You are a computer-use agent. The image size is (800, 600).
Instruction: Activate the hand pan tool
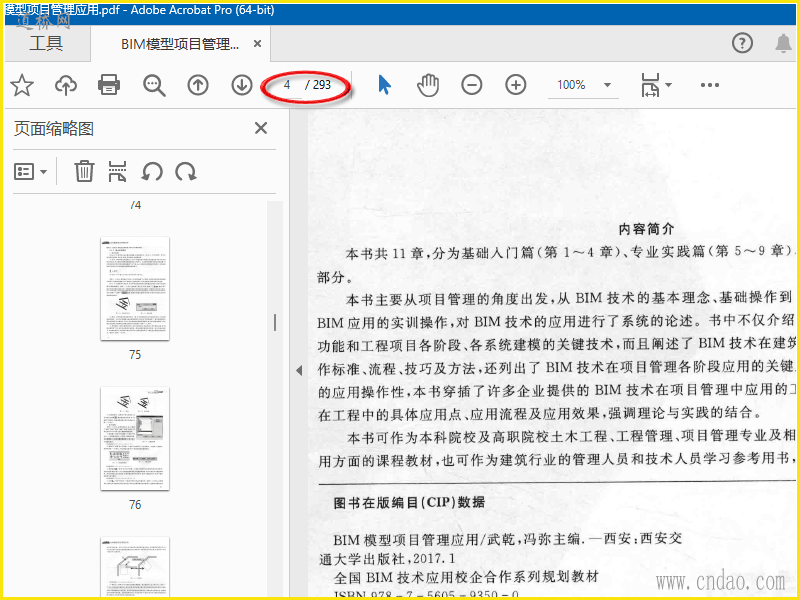coord(428,85)
